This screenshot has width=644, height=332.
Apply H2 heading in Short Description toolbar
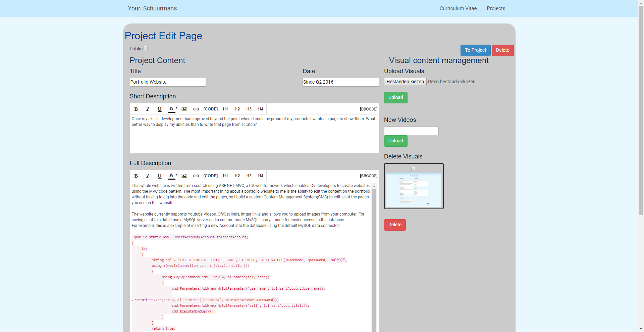[x=237, y=109]
